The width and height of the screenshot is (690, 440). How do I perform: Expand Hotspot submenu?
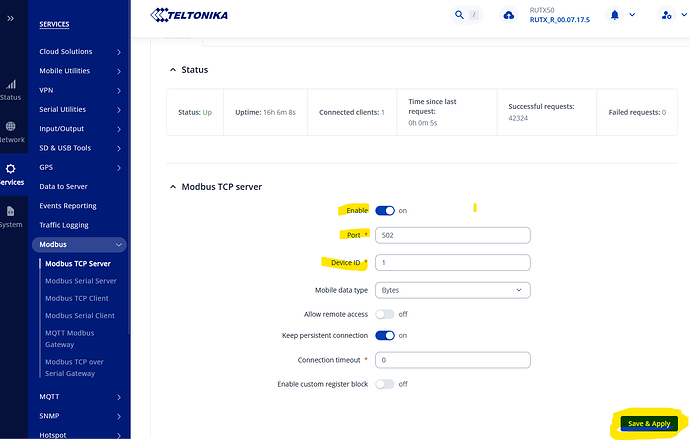coord(80,435)
